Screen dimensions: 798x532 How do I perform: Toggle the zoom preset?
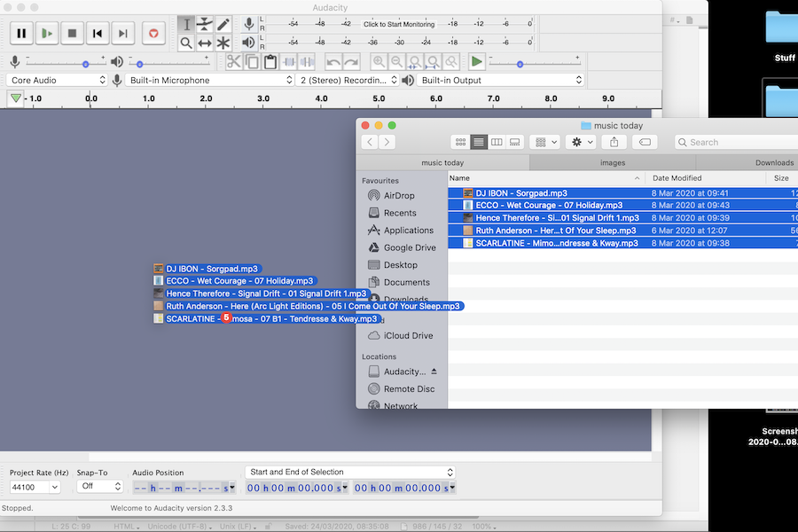tap(451, 62)
